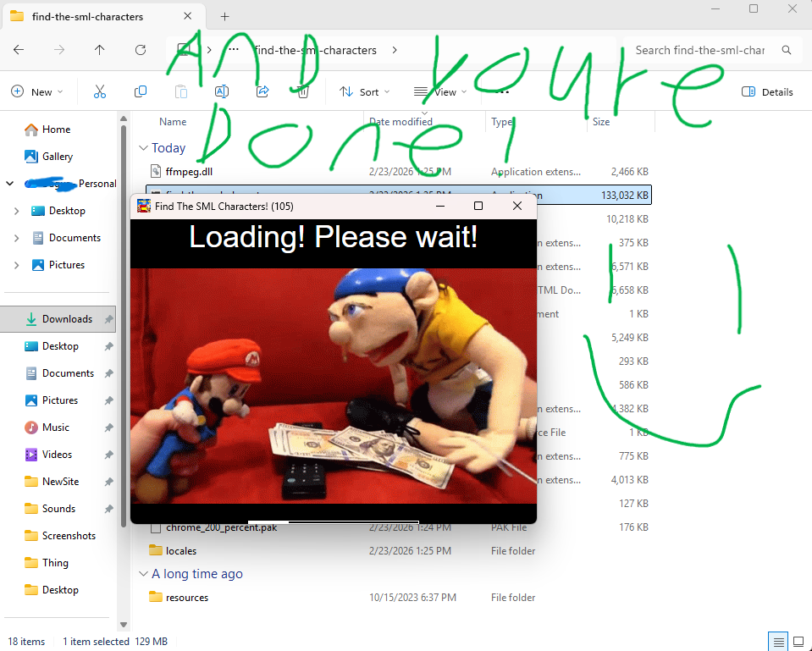Click the game window app icon
Image resolution: width=812 pixels, height=651 pixels.
[x=144, y=206]
